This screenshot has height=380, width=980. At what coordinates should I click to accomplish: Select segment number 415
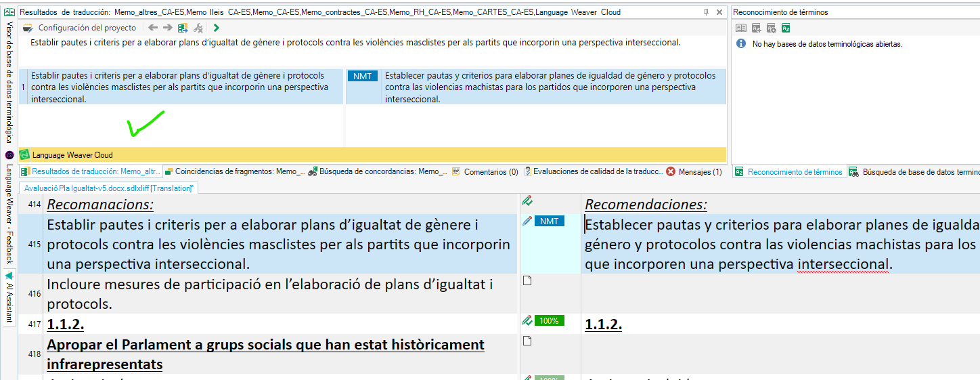35,244
